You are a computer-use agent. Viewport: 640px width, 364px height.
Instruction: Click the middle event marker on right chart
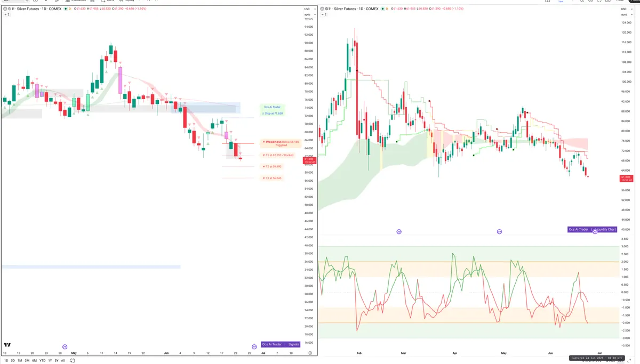tap(499, 231)
